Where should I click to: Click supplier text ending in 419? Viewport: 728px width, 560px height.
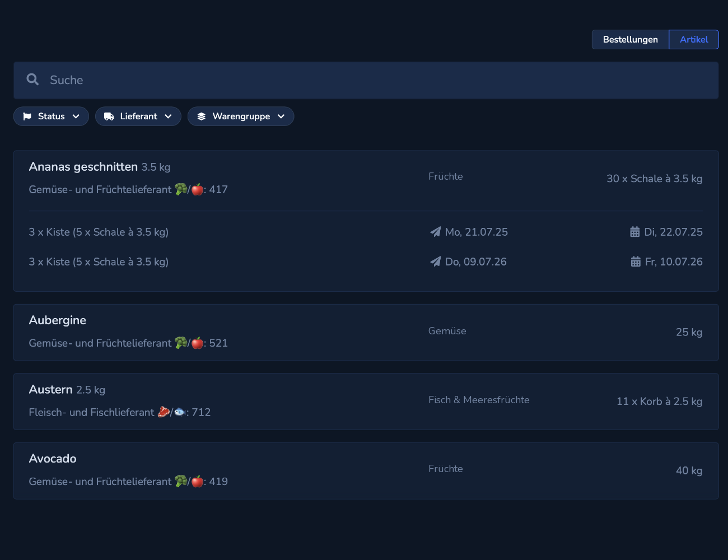pyautogui.click(x=128, y=481)
